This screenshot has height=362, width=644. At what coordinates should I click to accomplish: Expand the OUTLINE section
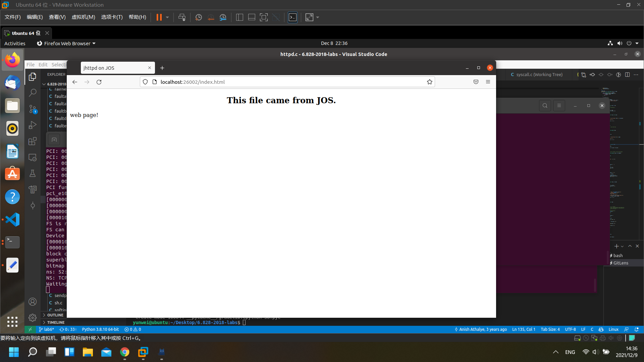pos(55,315)
